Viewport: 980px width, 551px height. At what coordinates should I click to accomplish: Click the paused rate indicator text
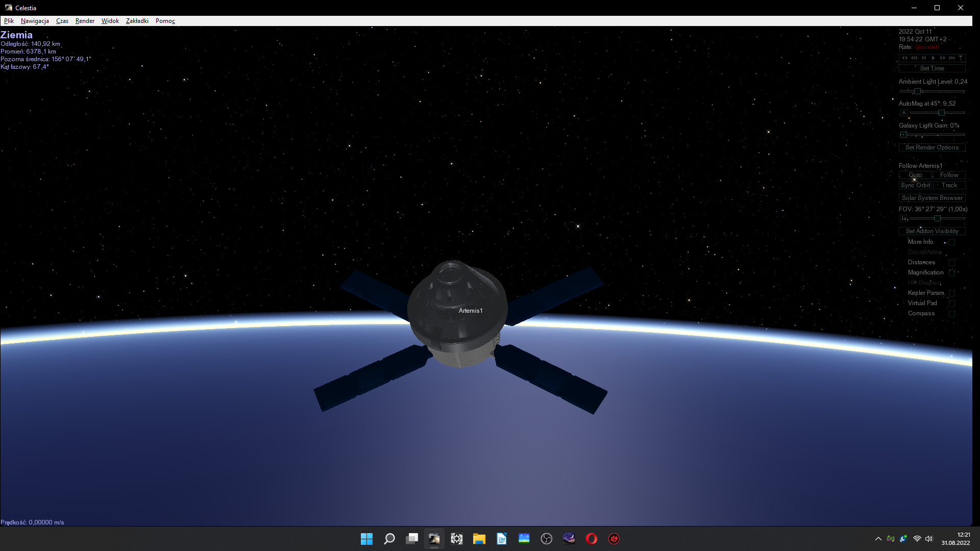click(x=927, y=47)
